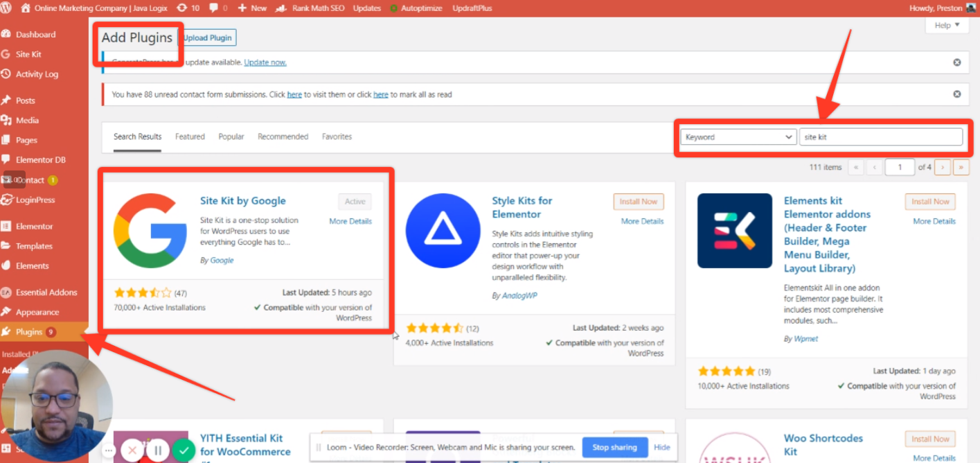Expand the Help dropdown tab
Viewport: 980px width, 463px height.
pyautogui.click(x=947, y=26)
